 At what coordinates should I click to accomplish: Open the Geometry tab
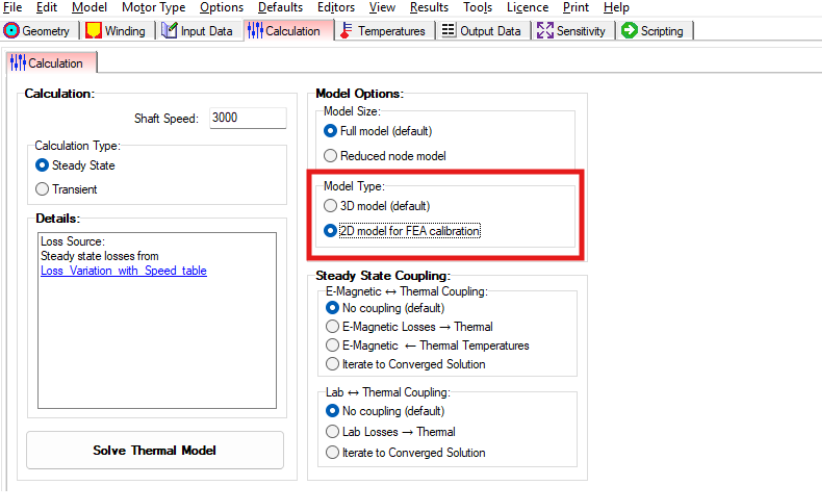click(x=37, y=31)
